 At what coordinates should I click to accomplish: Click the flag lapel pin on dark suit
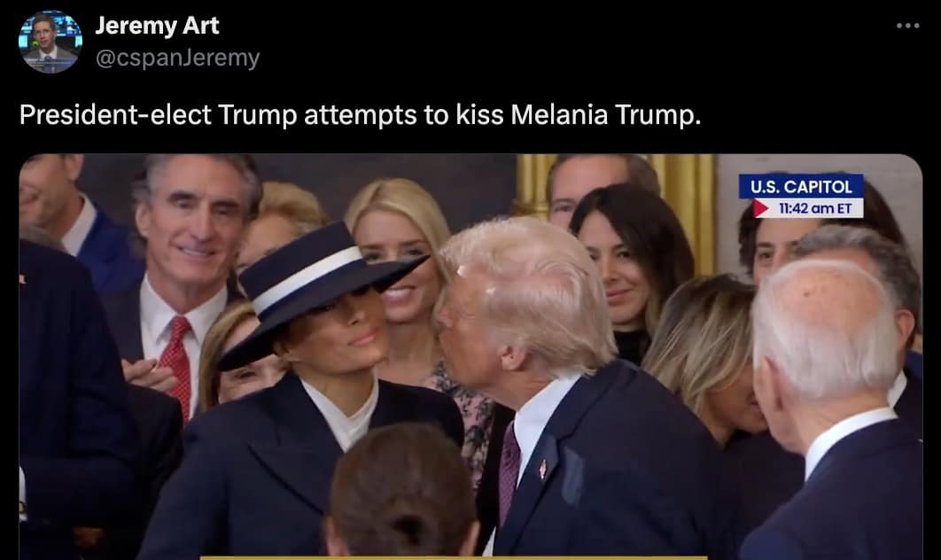[542, 468]
